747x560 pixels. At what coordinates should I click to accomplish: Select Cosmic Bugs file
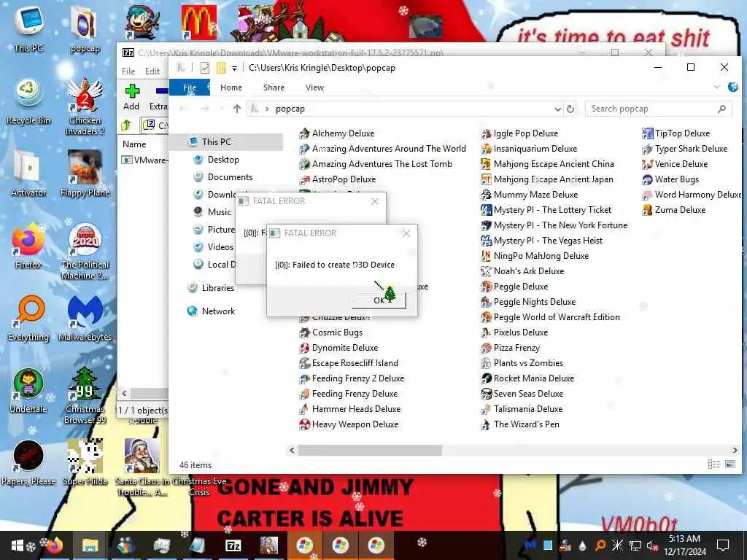pyautogui.click(x=330, y=332)
